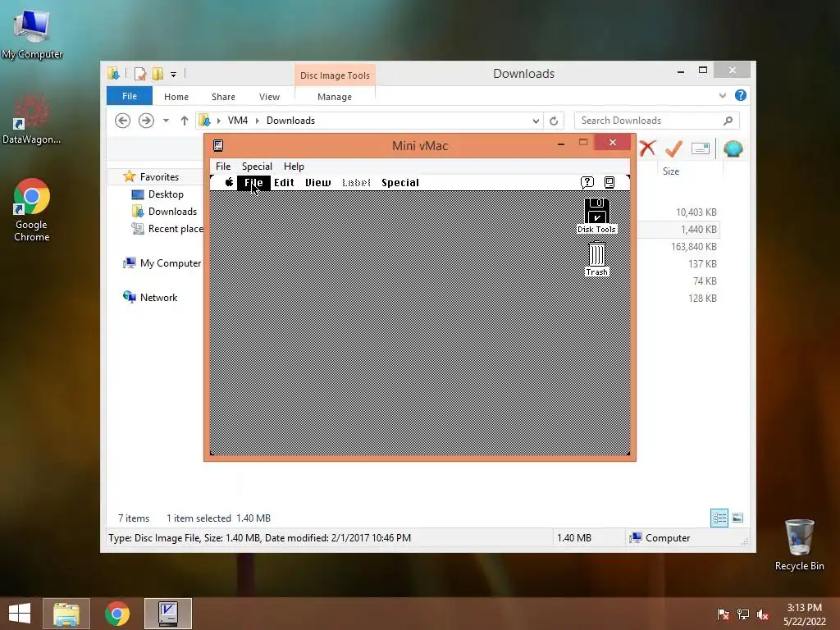
Task: Select Network in navigation pane
Action: point(150,297)
